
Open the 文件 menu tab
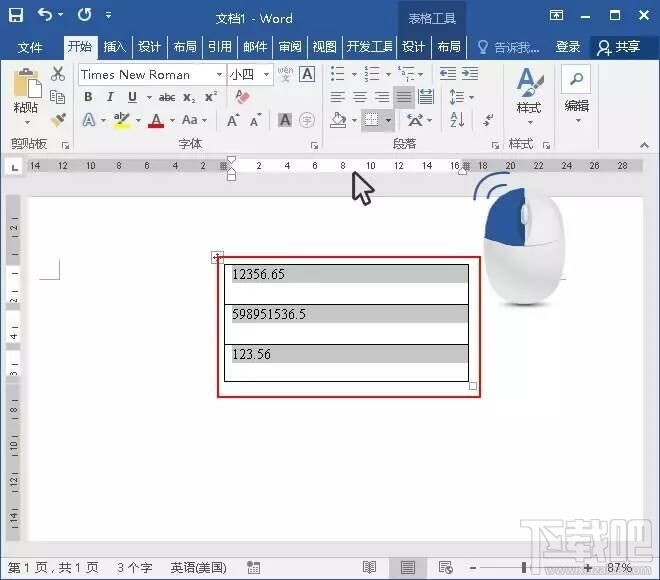[30, 47]
